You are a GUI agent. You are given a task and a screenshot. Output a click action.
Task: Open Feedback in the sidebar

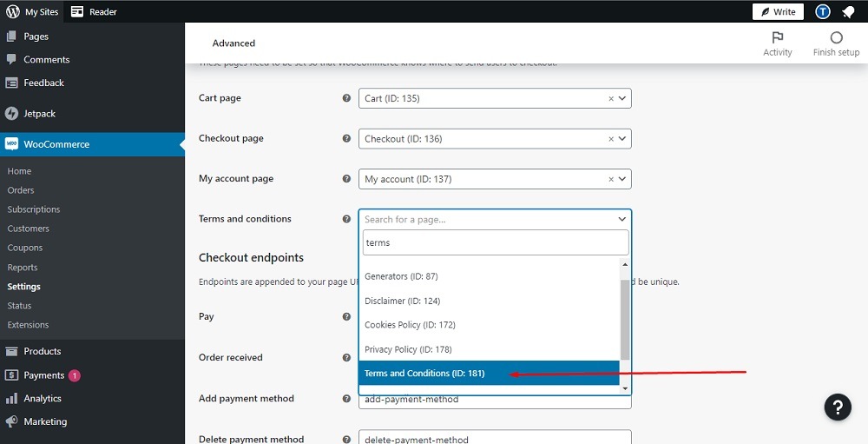pos(43,83)
